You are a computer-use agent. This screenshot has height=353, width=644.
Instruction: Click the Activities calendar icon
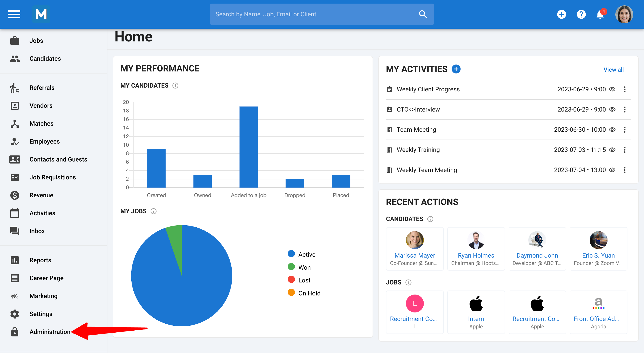point(15,213)
